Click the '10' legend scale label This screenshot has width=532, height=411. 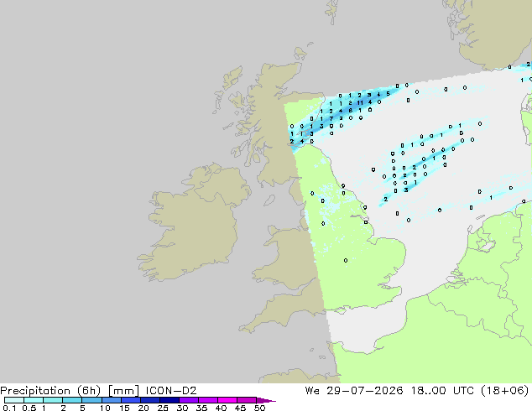[105, 408]
